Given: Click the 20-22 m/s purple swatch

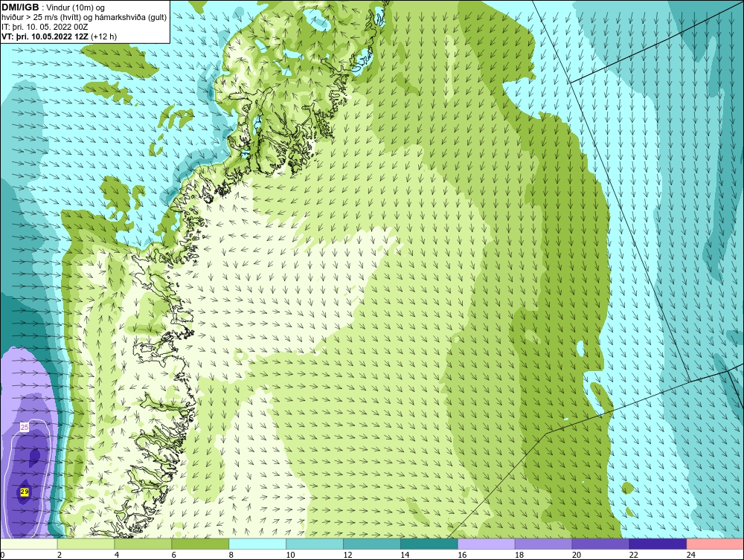Looking at the screenshot, I should click(600, 544).
